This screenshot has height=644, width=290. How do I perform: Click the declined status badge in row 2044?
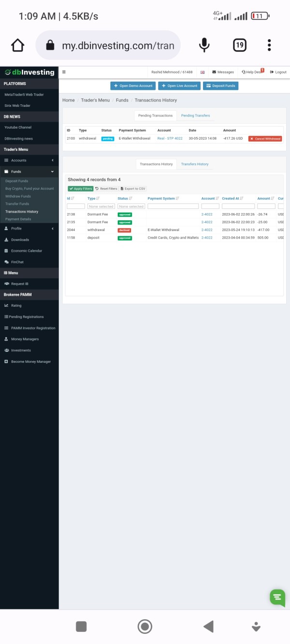[124, 230]
